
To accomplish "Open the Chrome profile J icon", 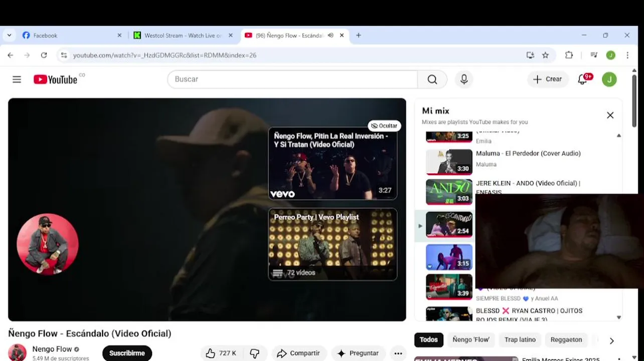I will point(610,55).
